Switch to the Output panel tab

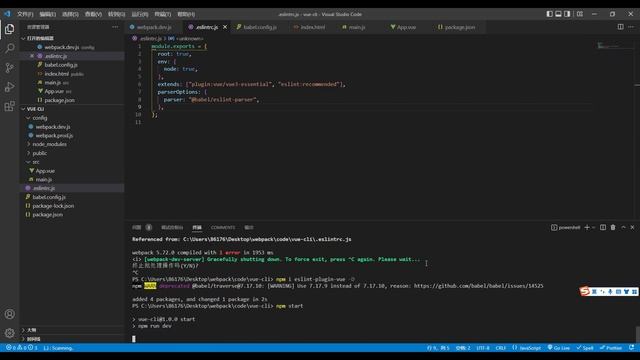[x=249, y=227]
